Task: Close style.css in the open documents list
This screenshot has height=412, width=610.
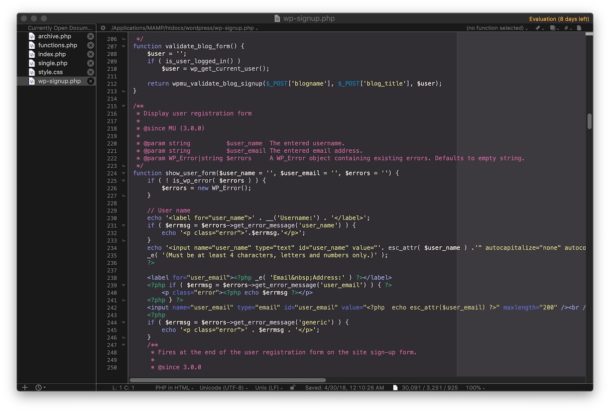Action: pyautogui.click(x=90, y=72)
